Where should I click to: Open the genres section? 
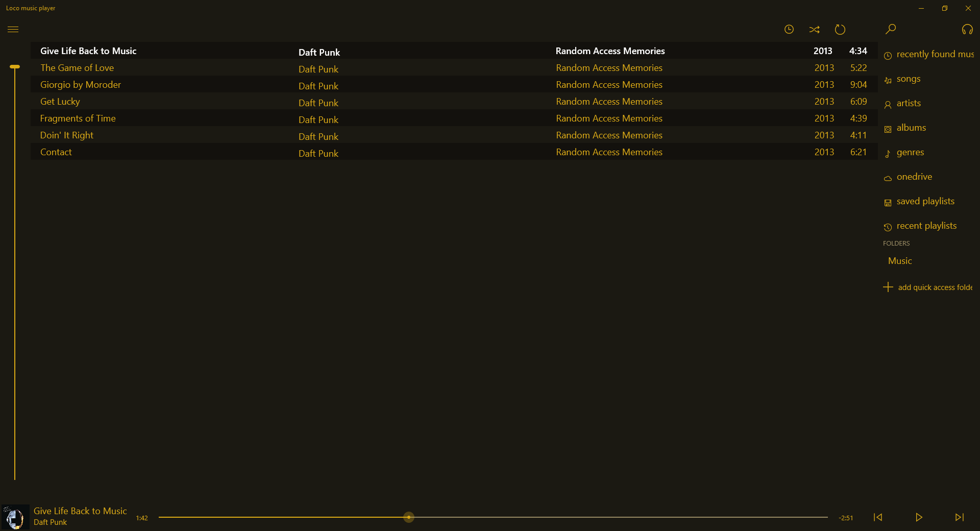(x=910, y=152)
